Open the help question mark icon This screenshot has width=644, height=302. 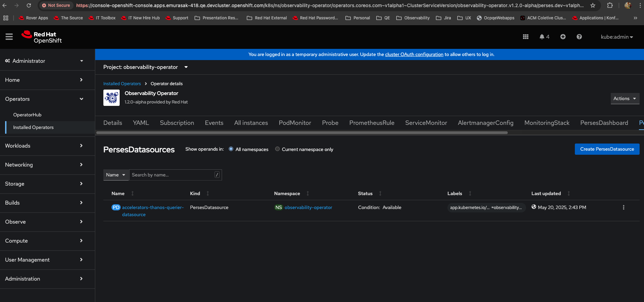(579, 37)
